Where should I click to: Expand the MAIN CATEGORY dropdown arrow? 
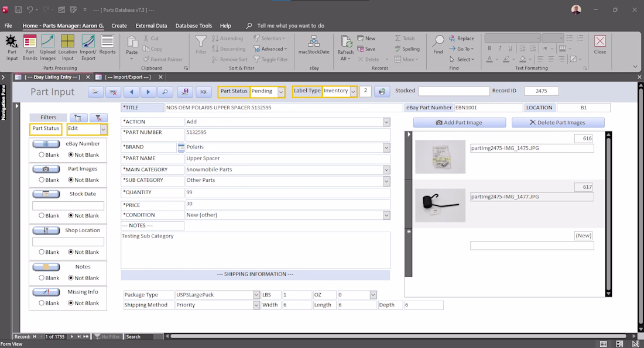386,170
